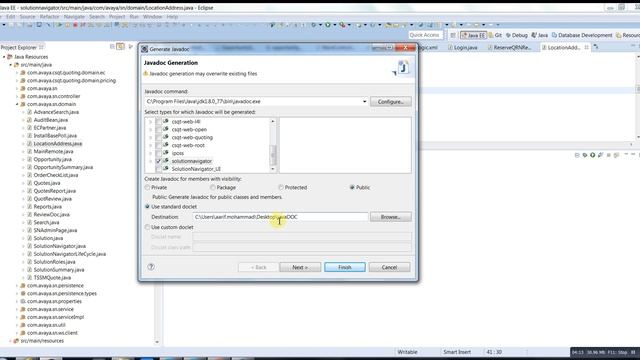
Task: Switch to the Login.java editor tab
Action: [x=462, y=47]
